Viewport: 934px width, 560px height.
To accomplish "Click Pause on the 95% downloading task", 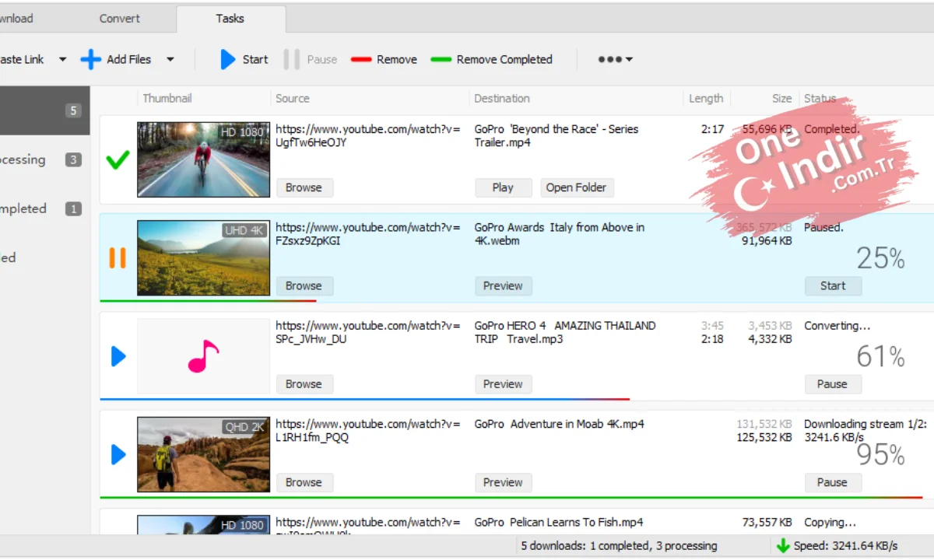I will [833, 482].
